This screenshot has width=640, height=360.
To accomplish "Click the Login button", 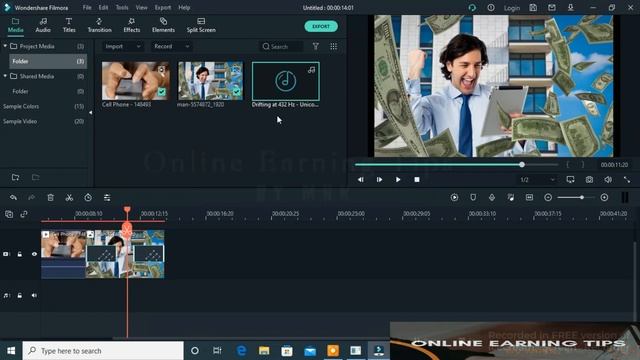I will [x=511, y=8].
